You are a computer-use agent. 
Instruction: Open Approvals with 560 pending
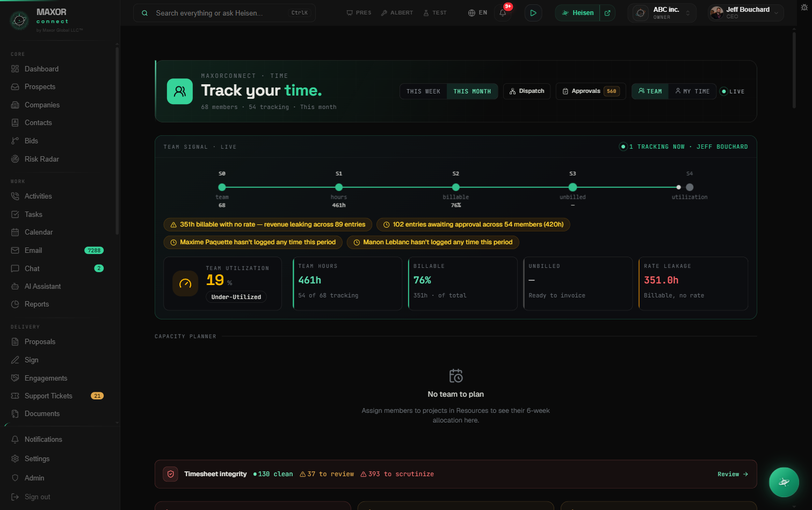click(x=591, y=91)
